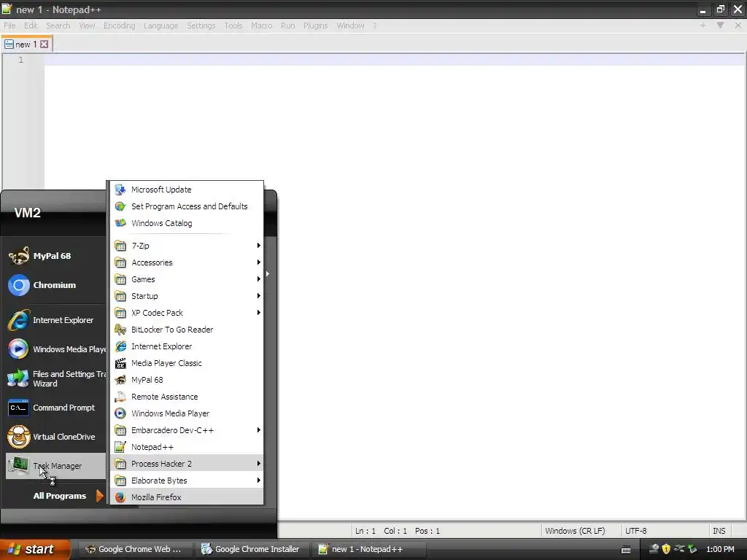Open the Macro menu in Notepad++
Image resolution: width=747 pixels, height=560 pixels.
[262, 26]
